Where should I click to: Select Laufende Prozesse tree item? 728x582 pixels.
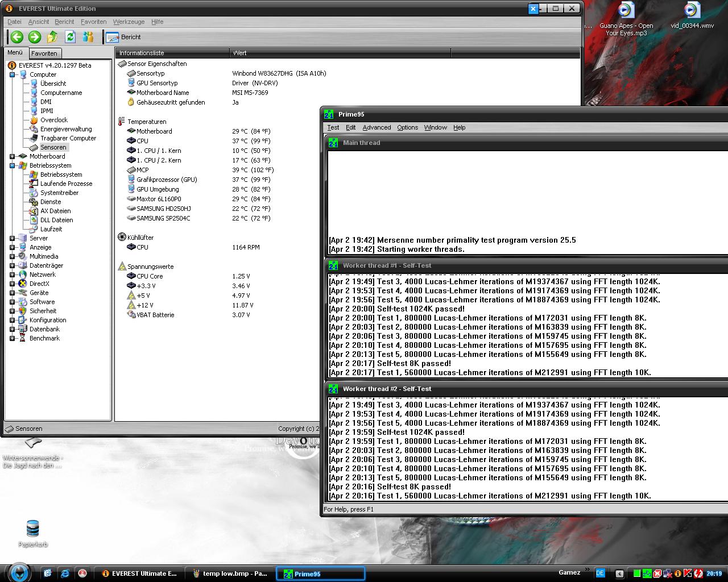(66, 184)
